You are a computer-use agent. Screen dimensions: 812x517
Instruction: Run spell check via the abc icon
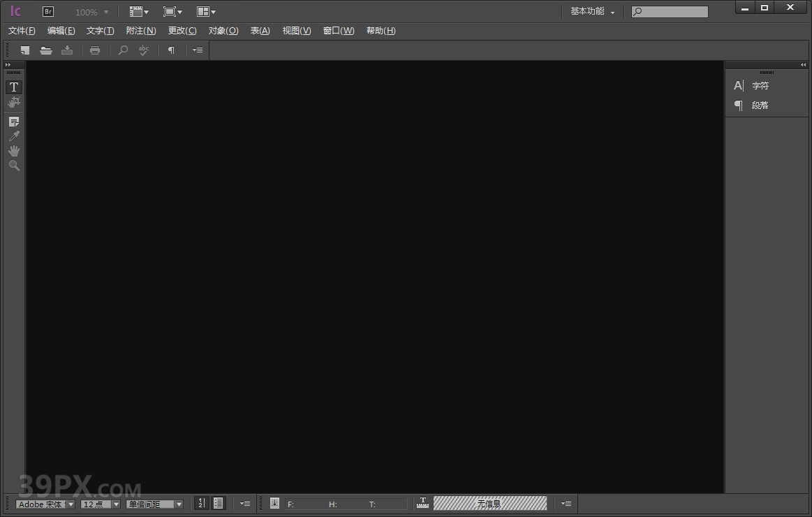coord(144,50)
